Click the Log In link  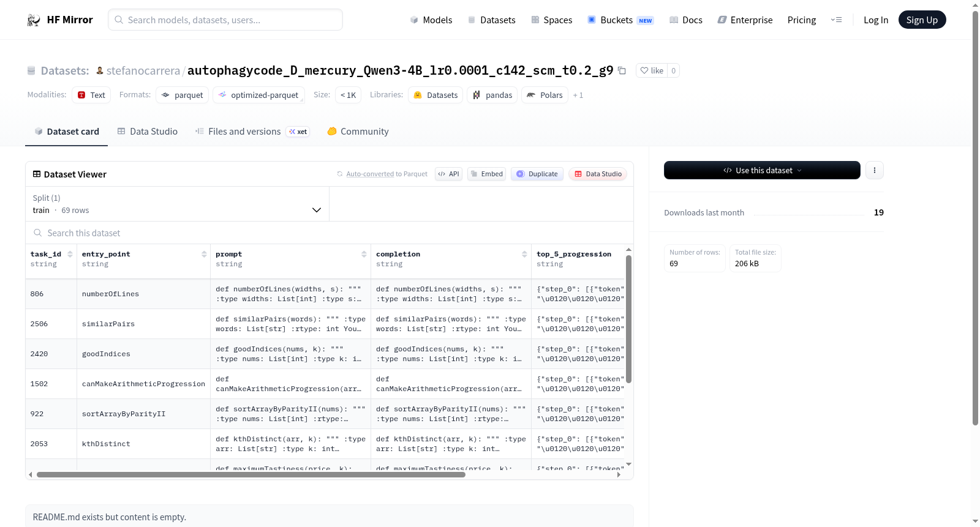(876, 20)
